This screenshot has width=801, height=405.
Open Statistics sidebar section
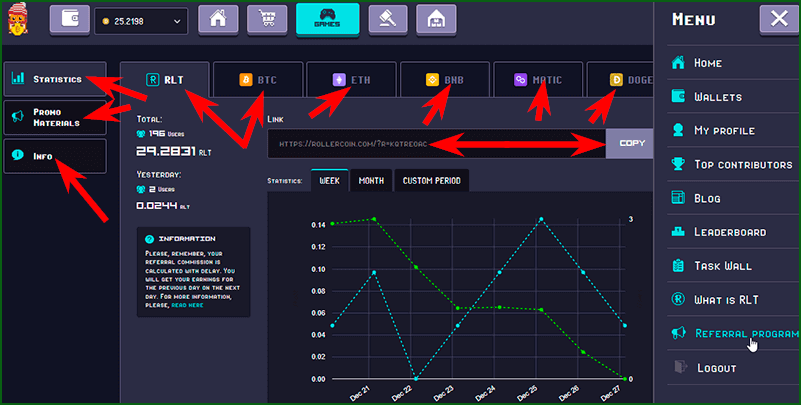pos(55,79)
